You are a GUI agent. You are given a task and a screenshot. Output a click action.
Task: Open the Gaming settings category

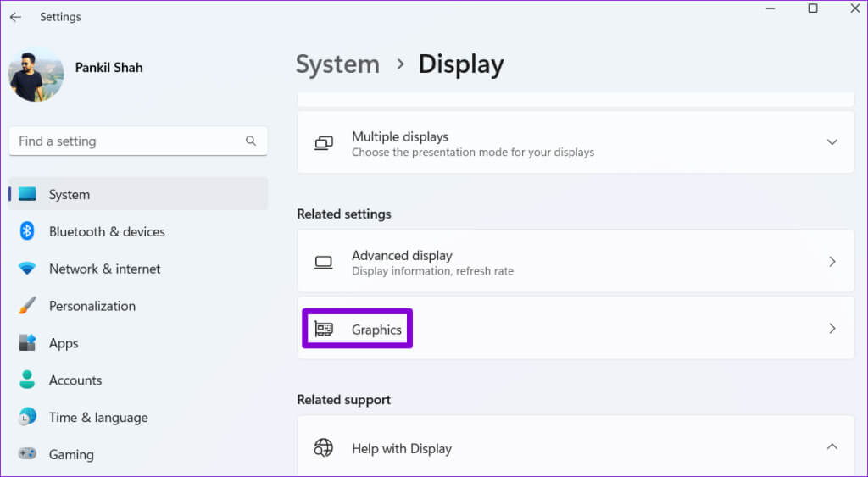point(71,455)
